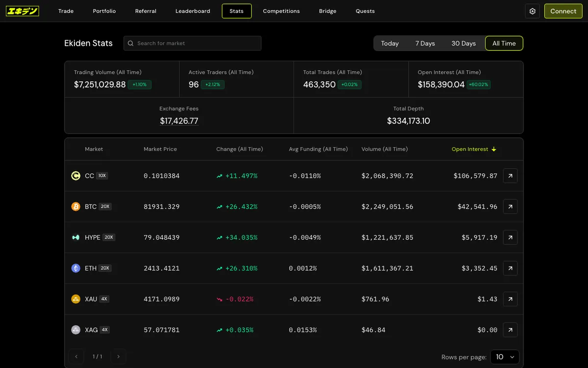Click CC open interest $106,579.87

pos(475,176)
